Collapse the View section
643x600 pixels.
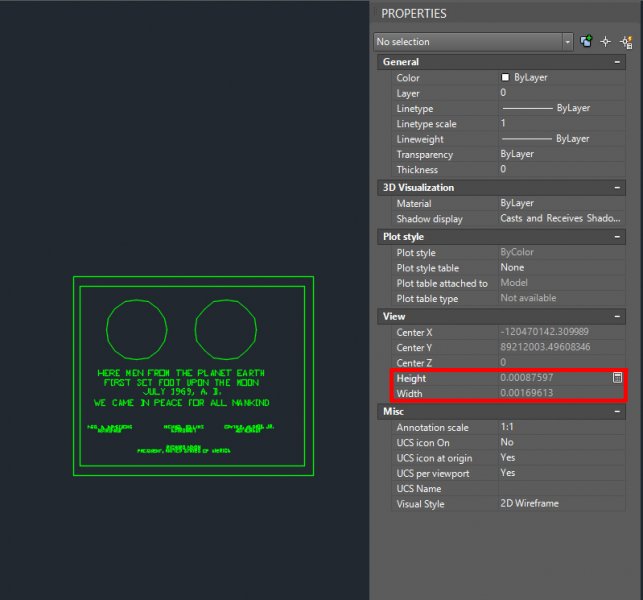pyautogui.click(x=617, y=316)
